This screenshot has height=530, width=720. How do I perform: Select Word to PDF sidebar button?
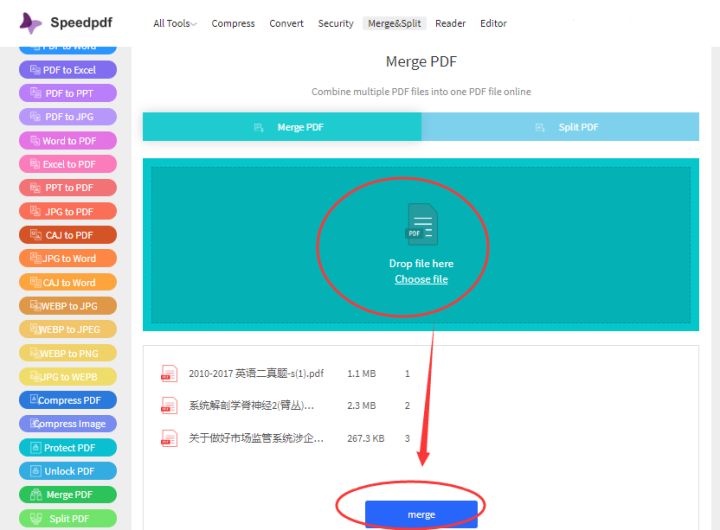point(68,141)
